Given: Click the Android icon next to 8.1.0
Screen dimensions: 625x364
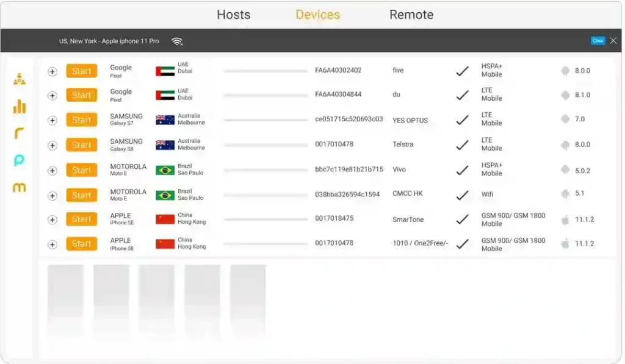Looking at the screenshot, I should (x=565, y=95).
